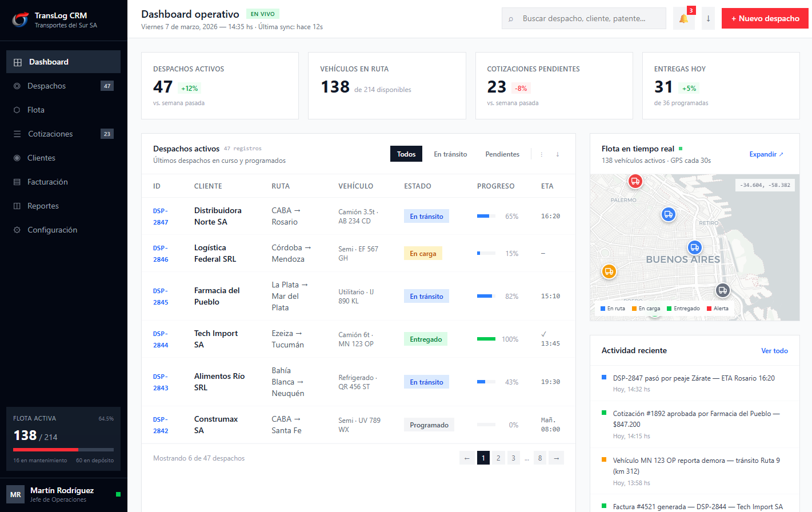Click the Facturación sidebar icon

click(x=18, y=182)
